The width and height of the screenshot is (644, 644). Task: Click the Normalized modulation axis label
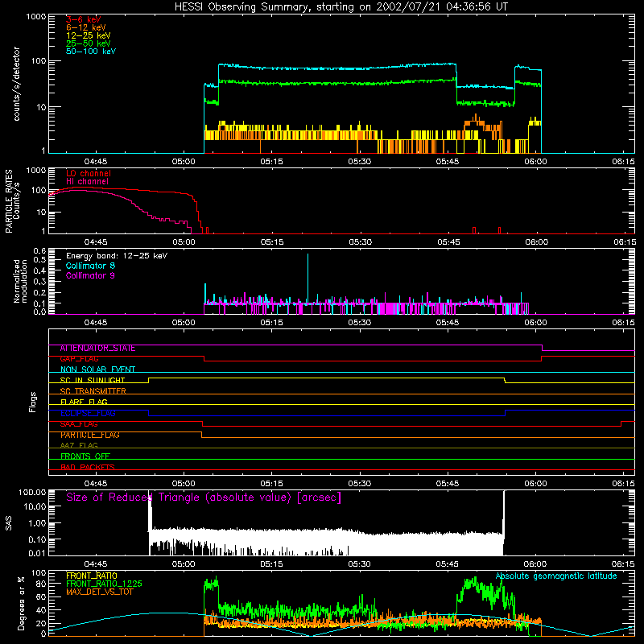tap(20, 281)
